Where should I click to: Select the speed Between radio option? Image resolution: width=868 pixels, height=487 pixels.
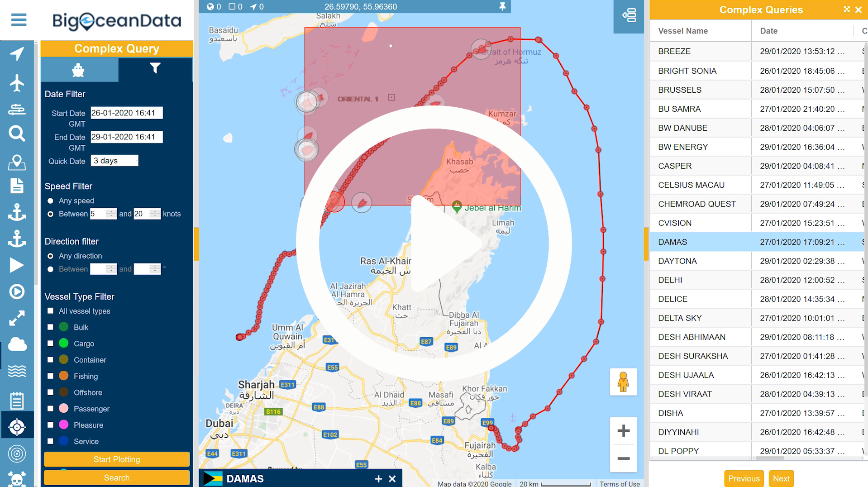point(50,214)
